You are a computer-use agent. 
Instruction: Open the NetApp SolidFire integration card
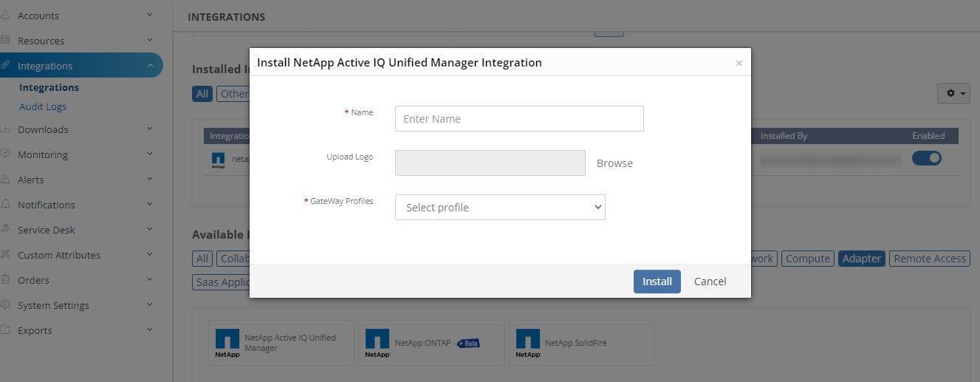tap(582, 343)
